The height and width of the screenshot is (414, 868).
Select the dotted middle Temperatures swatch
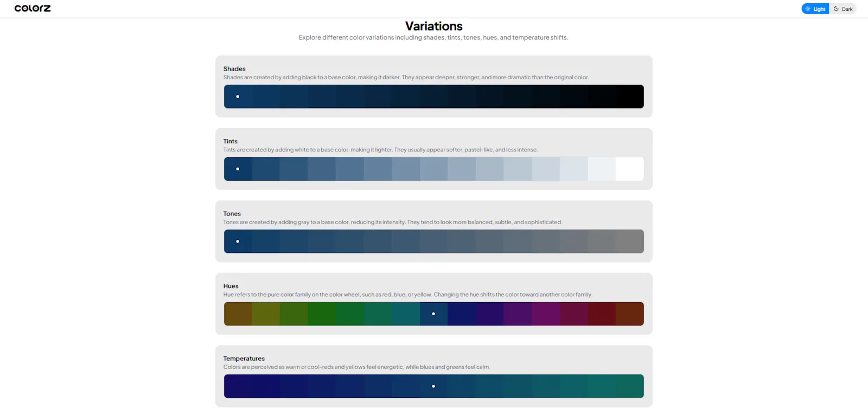click(433, 386)
